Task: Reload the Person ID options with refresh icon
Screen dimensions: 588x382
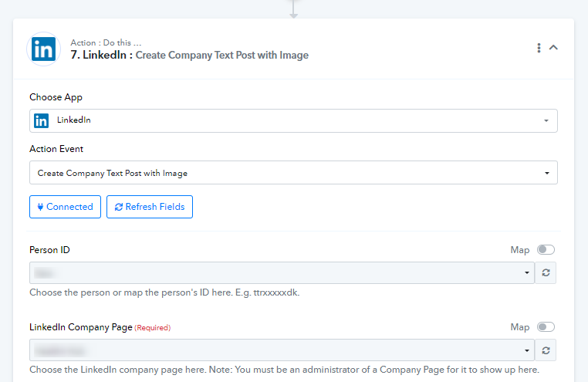Action: (x=546, y=273)
